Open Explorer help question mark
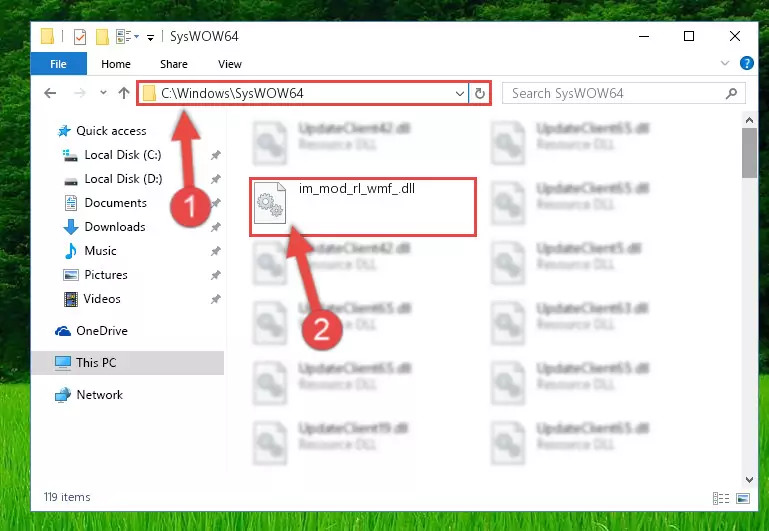Viewport: 769px width, 531px height. (746, 63)
